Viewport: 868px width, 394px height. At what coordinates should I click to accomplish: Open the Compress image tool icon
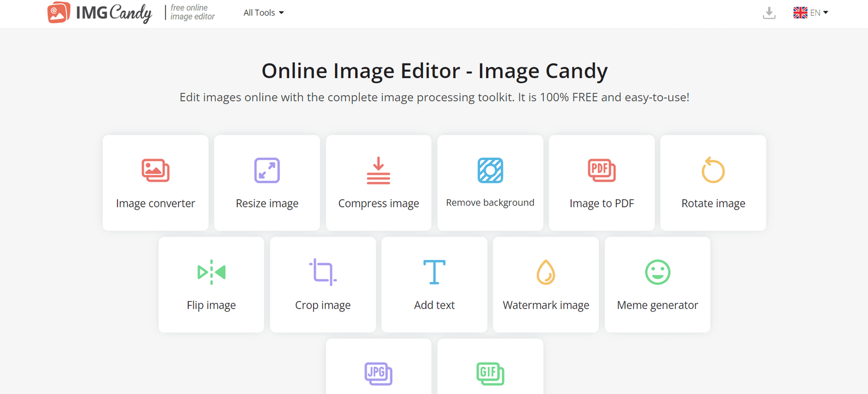pyautogui.click(x=378, y=170)
